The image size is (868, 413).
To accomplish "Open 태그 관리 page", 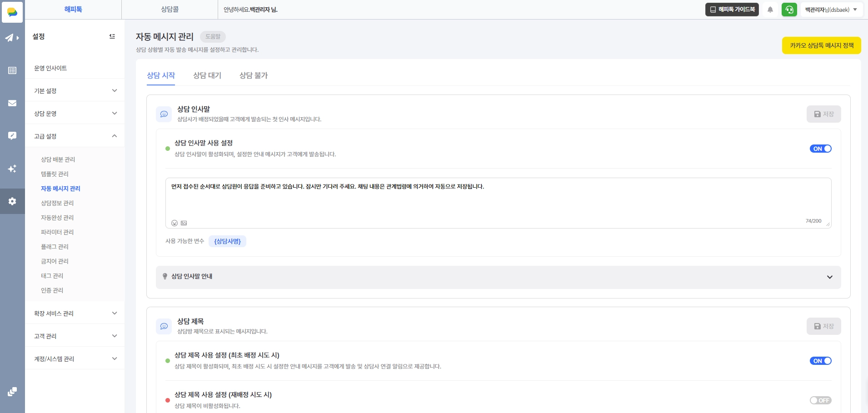I will coord(52,276).
